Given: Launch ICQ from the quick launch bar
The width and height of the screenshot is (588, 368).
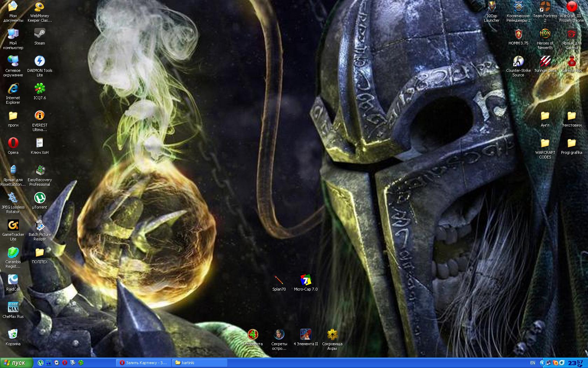Looking at the screenshot, I should [x=81, y=363].
